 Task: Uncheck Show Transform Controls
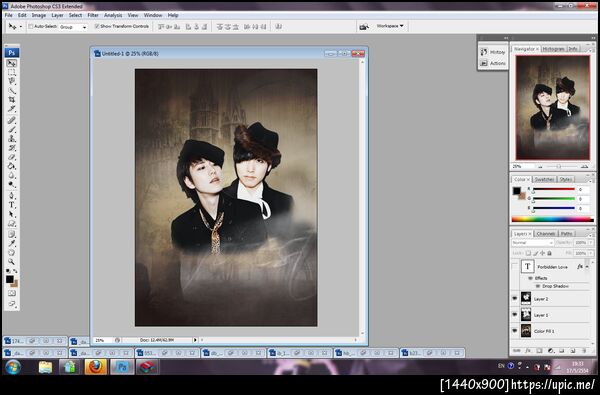pyautogui.click(x=97, y=26)
